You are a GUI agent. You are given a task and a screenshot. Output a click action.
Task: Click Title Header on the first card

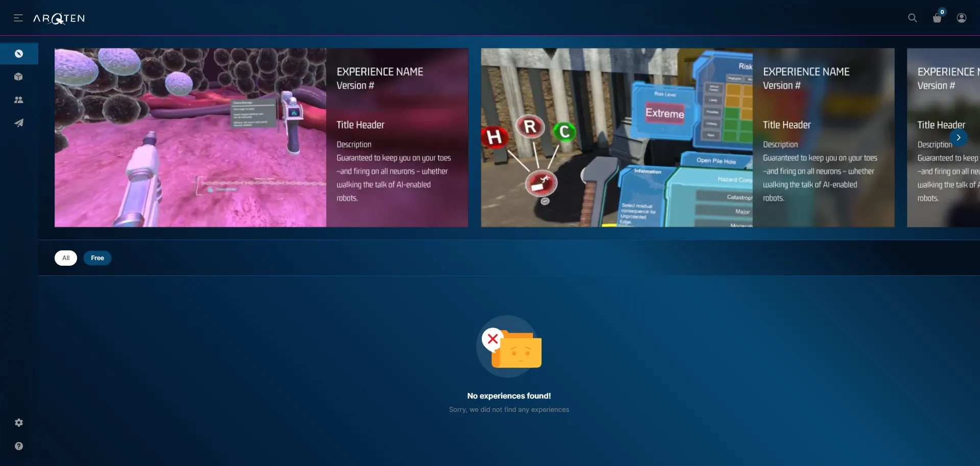360,125
